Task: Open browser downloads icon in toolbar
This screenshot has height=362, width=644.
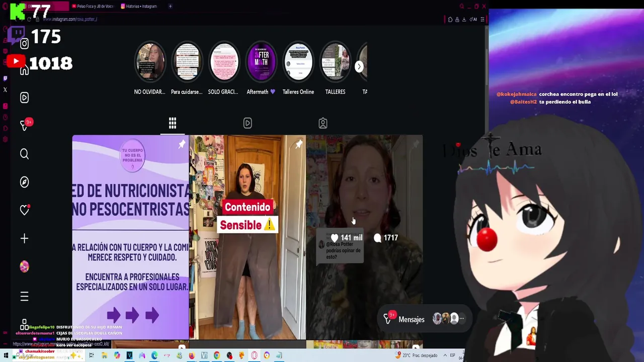Action: (x=464, y=19)
